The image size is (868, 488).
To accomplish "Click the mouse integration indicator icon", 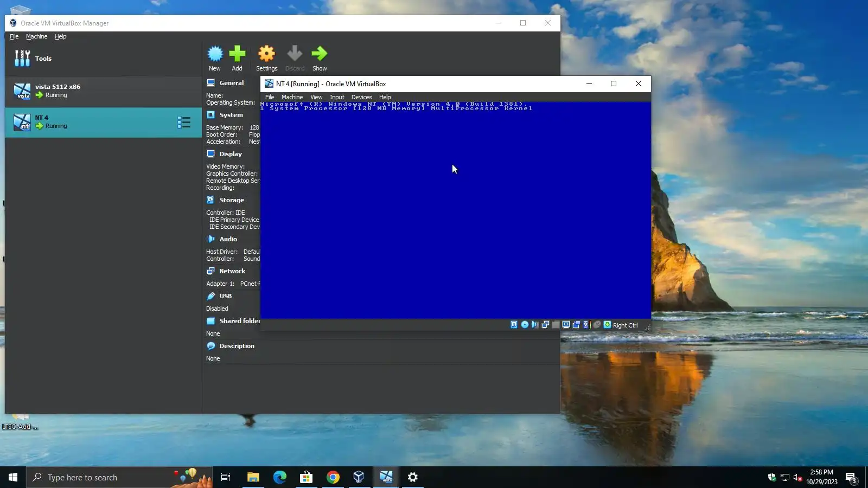I will click(x=597, y=325).
